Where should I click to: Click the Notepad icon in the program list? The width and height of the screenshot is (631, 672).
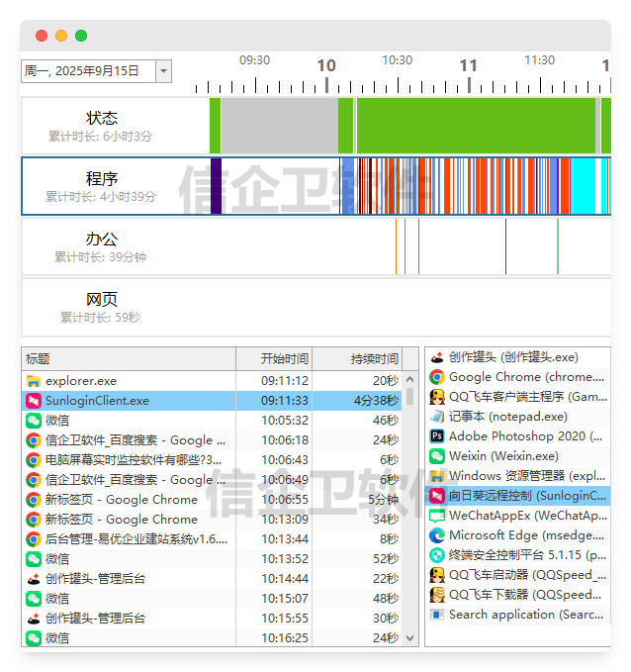tap(436, 417)
